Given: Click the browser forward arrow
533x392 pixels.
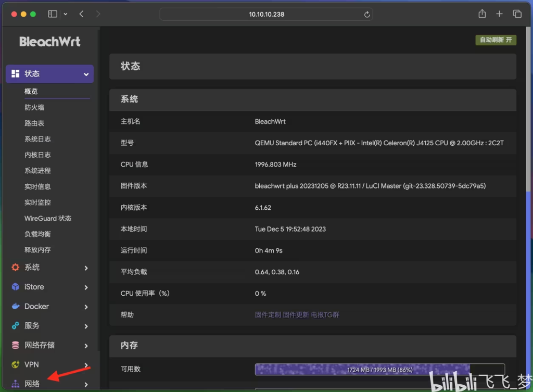Looking at the screenshot, I should (x=98, y=14).
